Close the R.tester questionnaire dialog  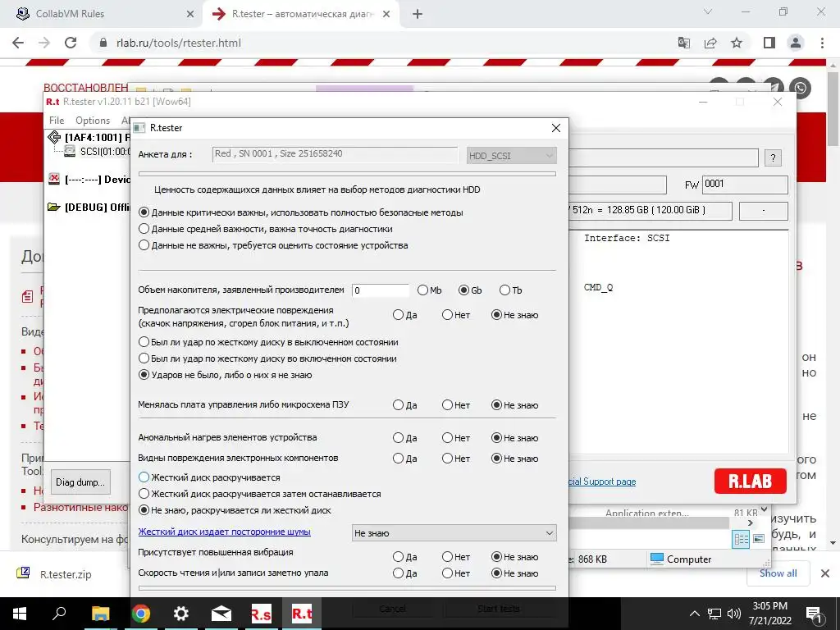point(556,128)
